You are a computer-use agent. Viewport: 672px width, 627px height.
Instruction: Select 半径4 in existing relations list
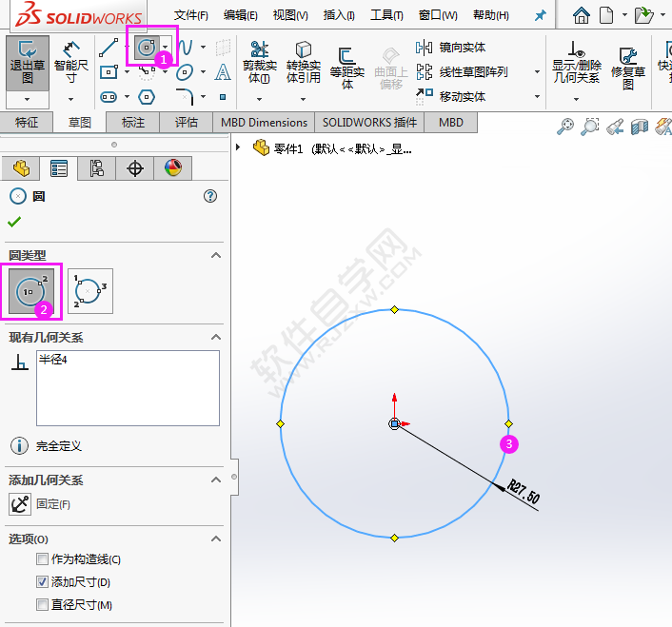(x=53, y=360)
